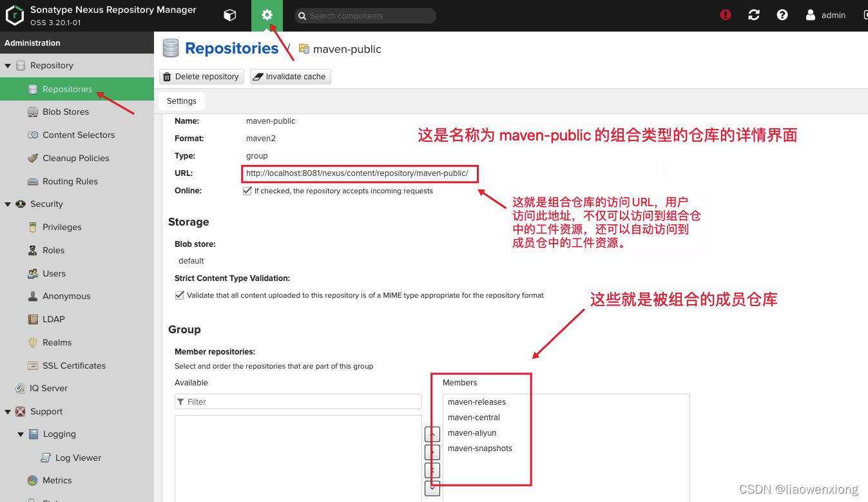
Task: Select maven-releases in Members list
Action: click(477, 402)
